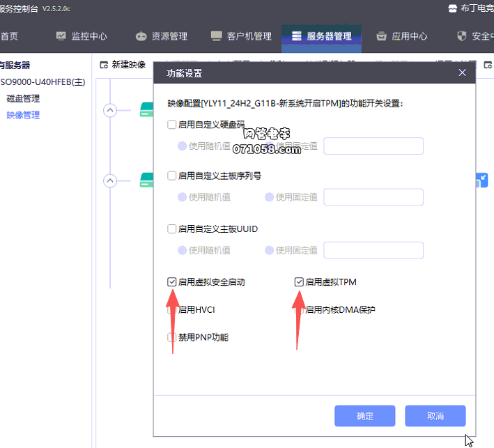The height and width of the screenshot is (448, 494).
Task: Click the toolbar icon at far right edge
Action: coord(488,65)
